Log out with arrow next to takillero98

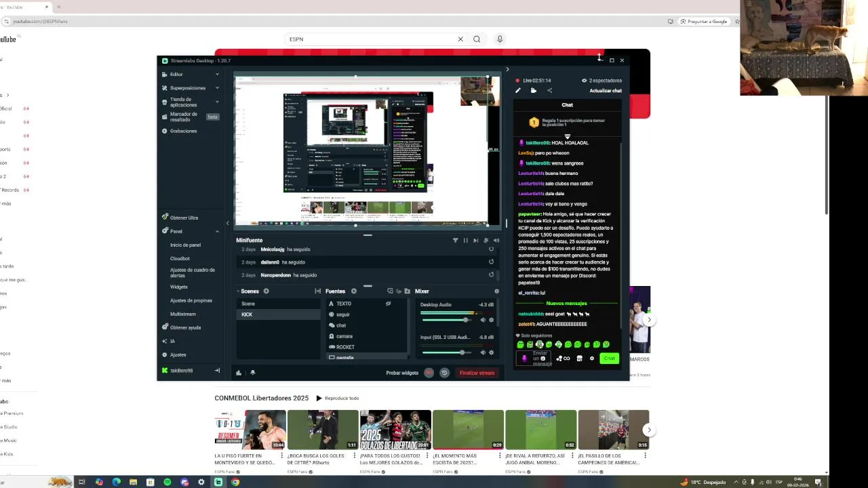click(x=217, y=371)
